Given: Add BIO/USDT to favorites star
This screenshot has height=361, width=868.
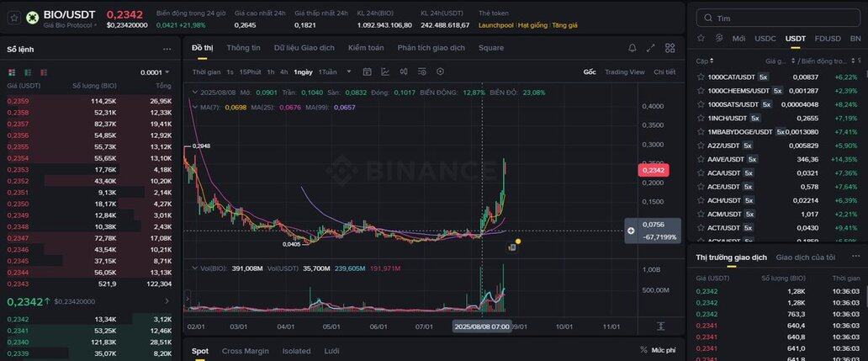Looking at the screenshot, I should (x=15, y=18).
